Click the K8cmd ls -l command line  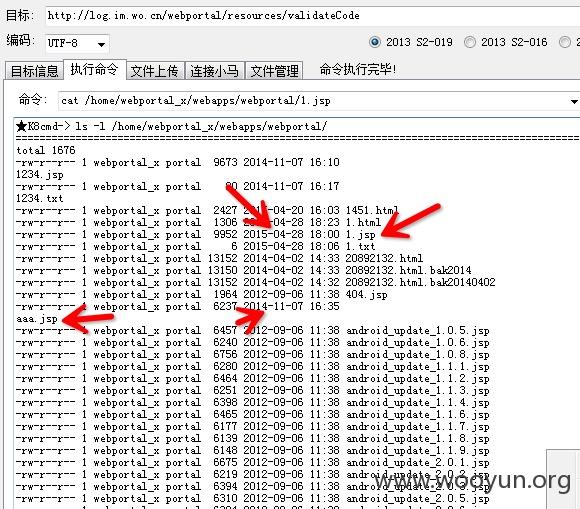172,127
